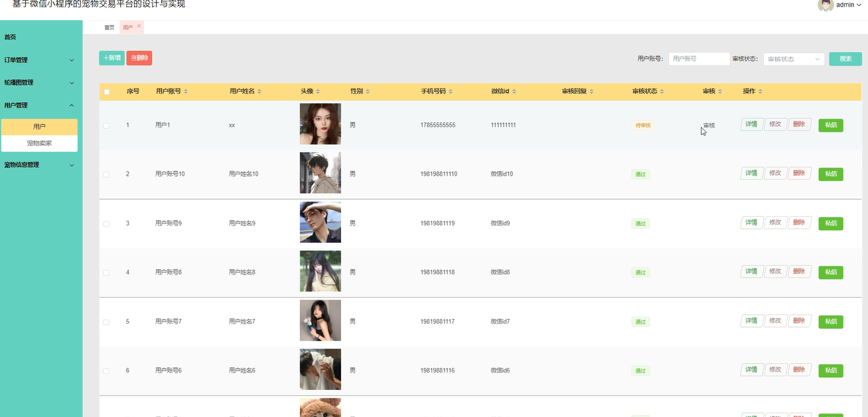This screenshot has height=417, width=868.
Task: Click 待审核 status tag for 用户1
Action: pos(643,125)
